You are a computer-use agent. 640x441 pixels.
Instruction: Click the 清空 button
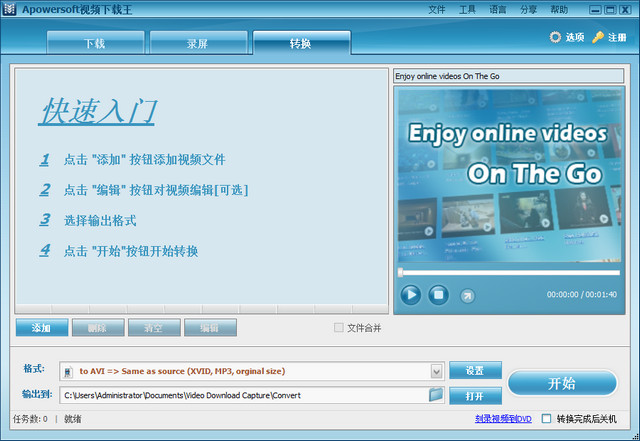pyautogui.click(x=154, y=327)
